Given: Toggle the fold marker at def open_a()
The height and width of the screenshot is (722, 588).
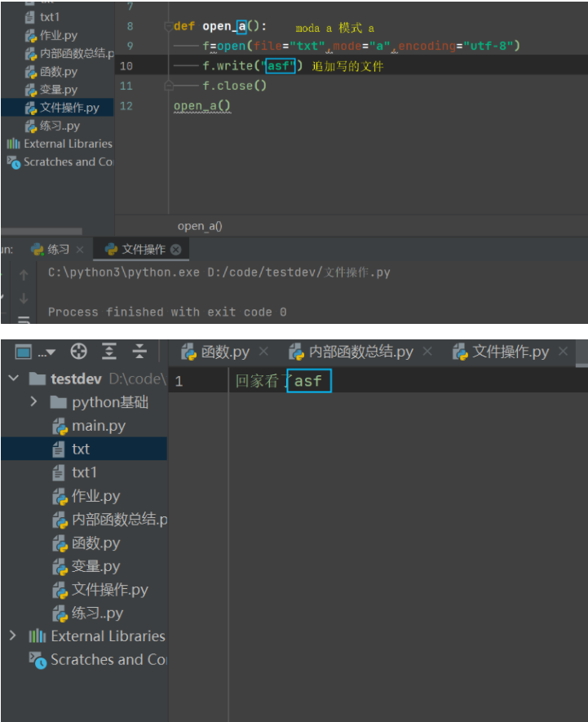Looking at the screenshot, I should (169, 27).
